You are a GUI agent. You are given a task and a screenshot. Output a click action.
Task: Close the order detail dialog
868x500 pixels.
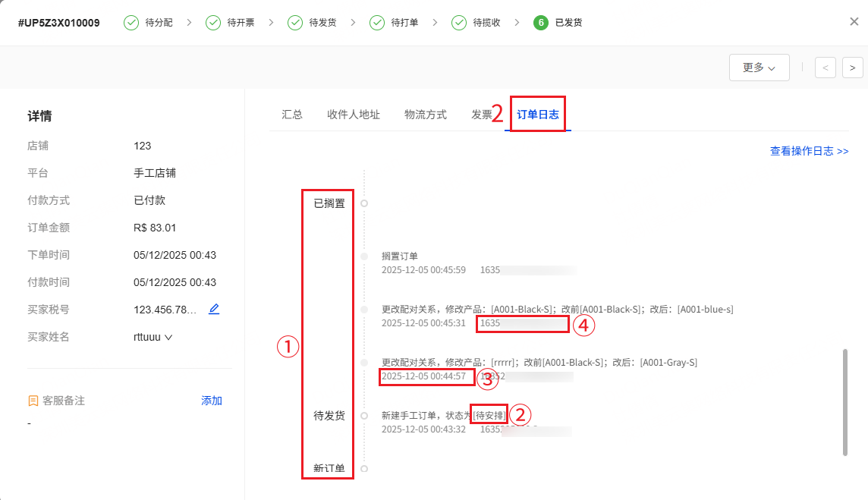854,21
